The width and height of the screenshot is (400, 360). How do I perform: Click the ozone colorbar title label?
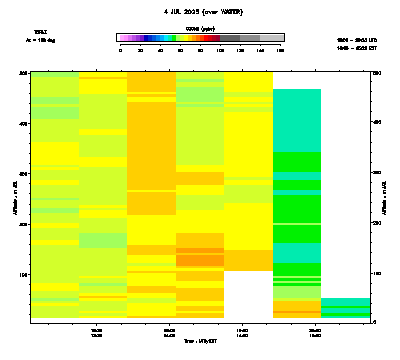(200, 29)
